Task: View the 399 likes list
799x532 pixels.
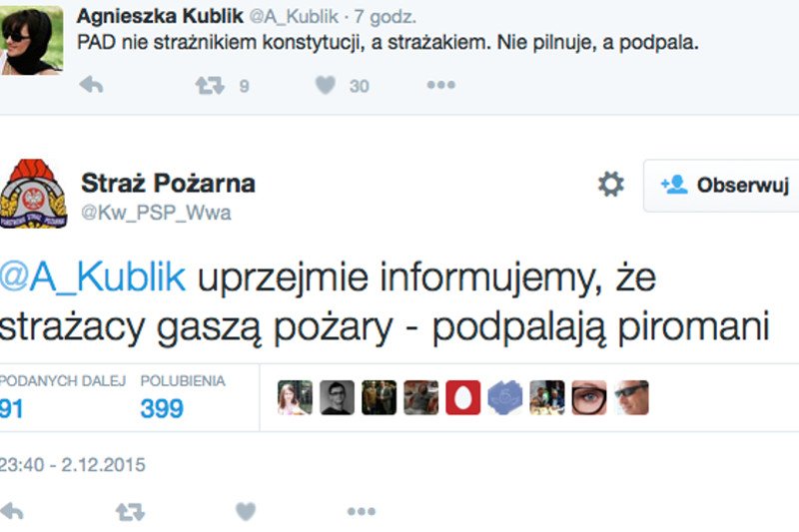Action: pos(162,407)
